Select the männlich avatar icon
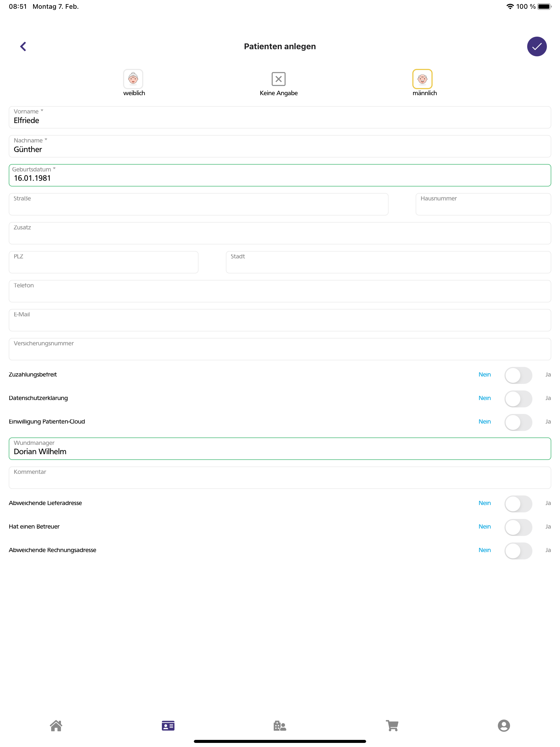 pos(422,79)
